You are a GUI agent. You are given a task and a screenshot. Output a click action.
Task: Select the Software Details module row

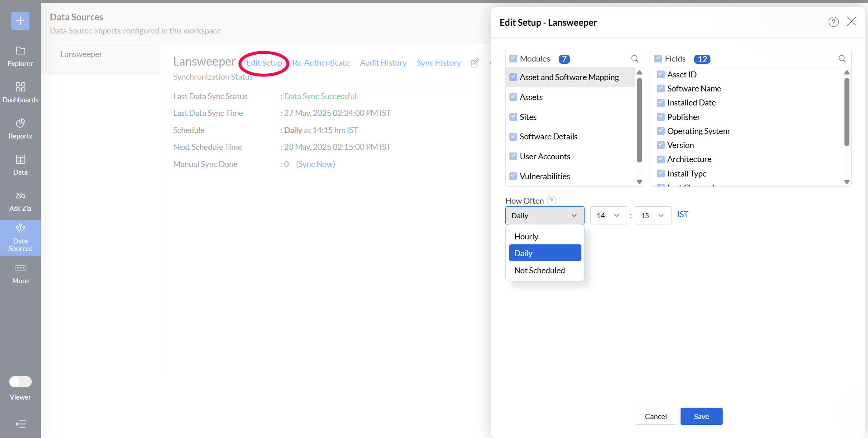pyautogui.click(x=549, y=137)
